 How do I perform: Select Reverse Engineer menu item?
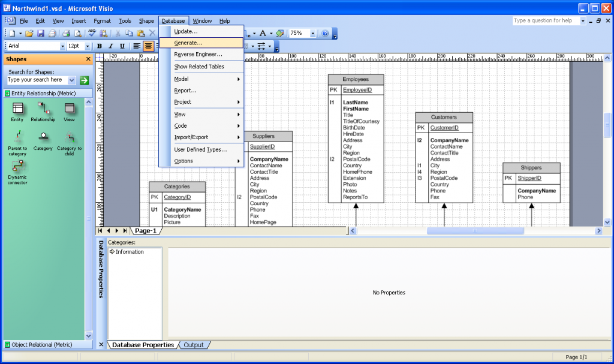[201, 55]
